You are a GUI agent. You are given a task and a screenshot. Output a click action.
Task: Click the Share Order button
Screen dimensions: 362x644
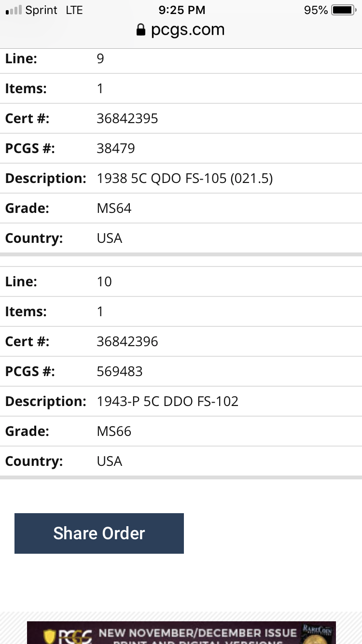pos(99,533)
